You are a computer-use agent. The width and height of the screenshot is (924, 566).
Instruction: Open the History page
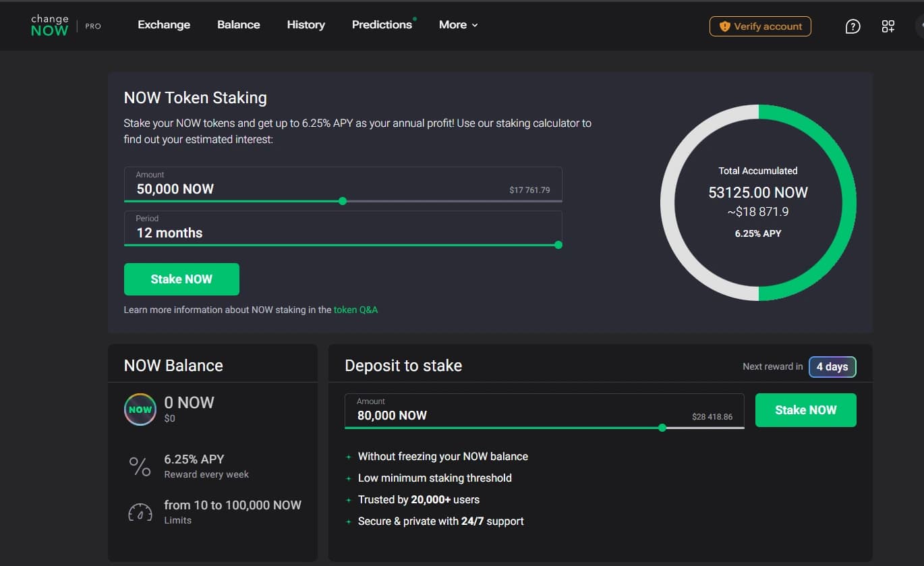306,25
